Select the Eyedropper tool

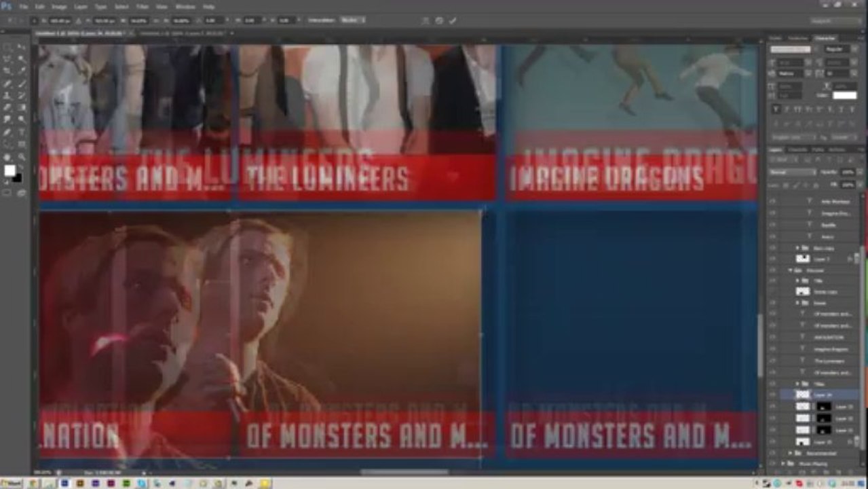point(21,71)
